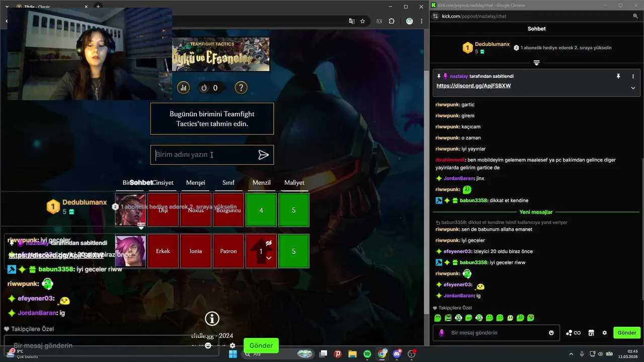Click the red 'Erkek' gender cell
Screen dimensions: 644x362
coord(163,251)
